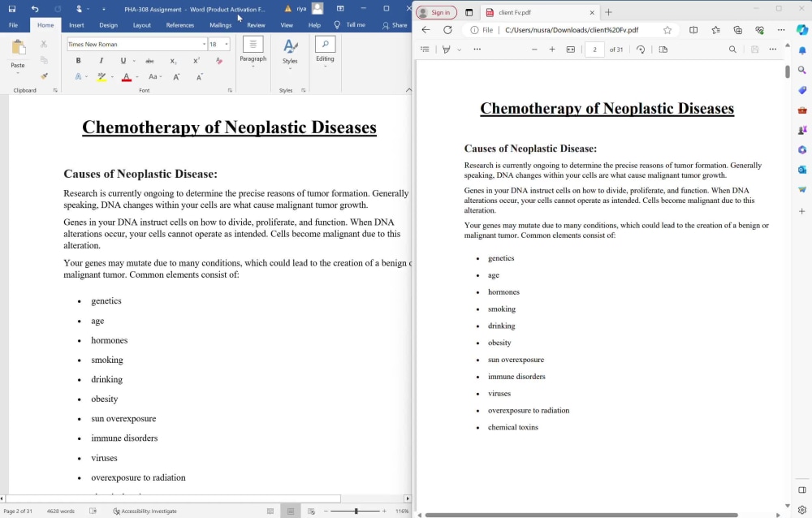Switch to the Insert ribbon tab

[x=76, y=25]
